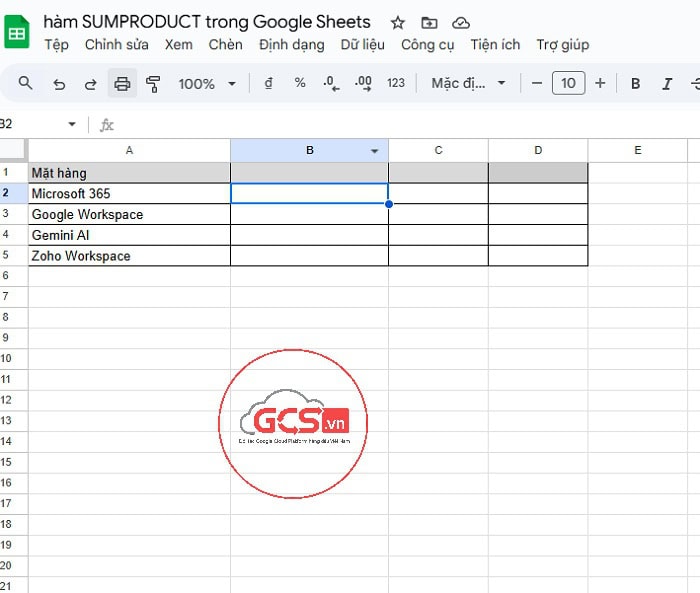This screenshot has width=700, height=593.
Task: Select the Paint format roller icon
Action: click(x=153, y=84)
